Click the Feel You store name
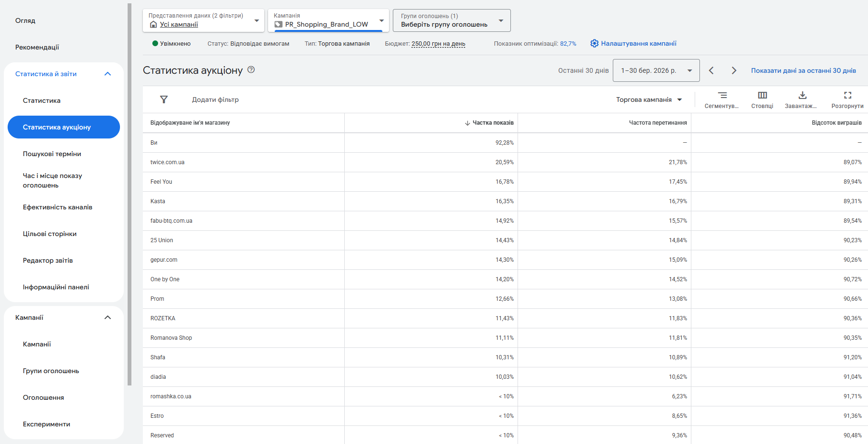 click(161, 182)
